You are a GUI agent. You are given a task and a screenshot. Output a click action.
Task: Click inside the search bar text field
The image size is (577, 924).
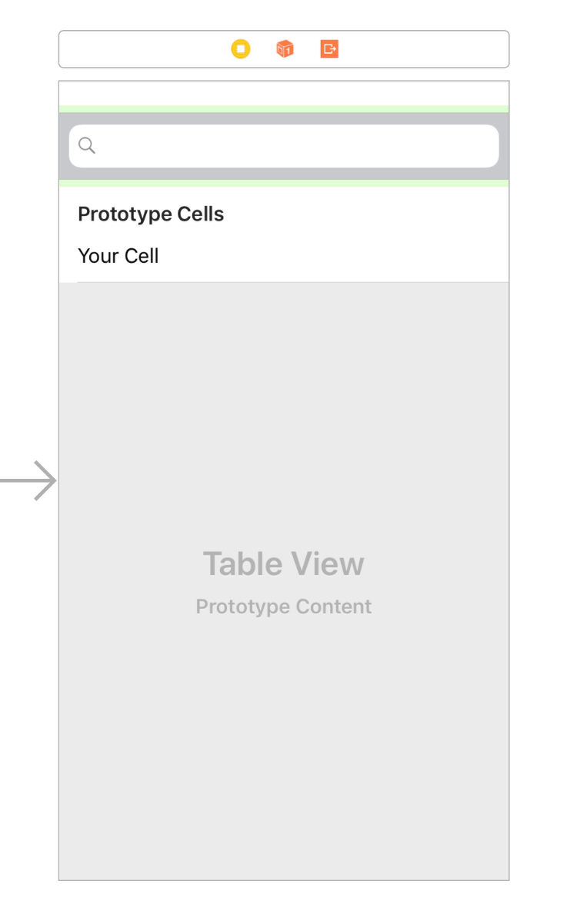click(x=285, y=145)
